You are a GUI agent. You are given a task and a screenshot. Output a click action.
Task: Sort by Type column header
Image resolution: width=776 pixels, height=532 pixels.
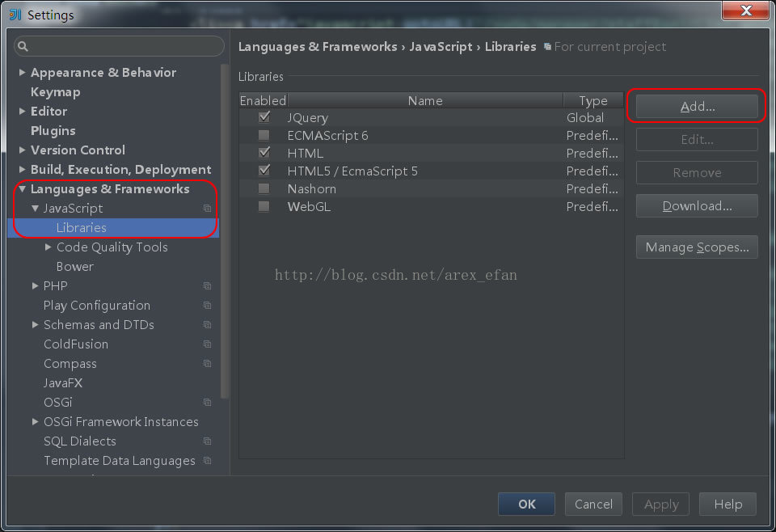(x=593, y=100)
